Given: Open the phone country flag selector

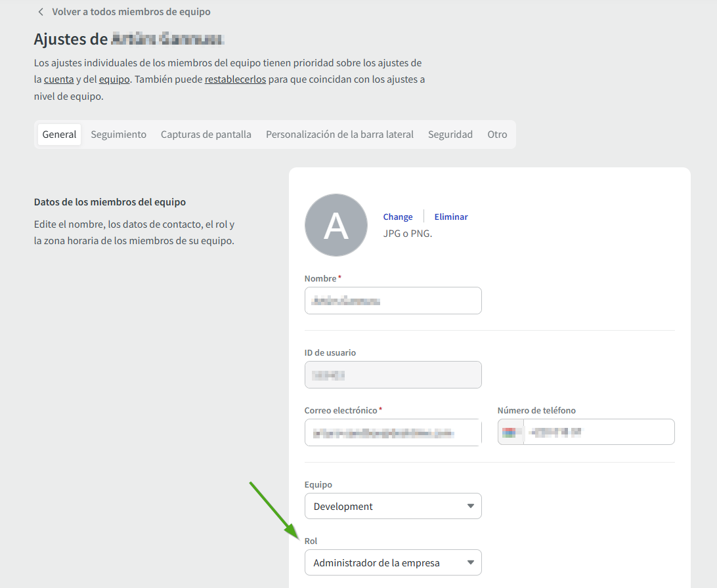Looking at the screenshot, I should point(510,432).
